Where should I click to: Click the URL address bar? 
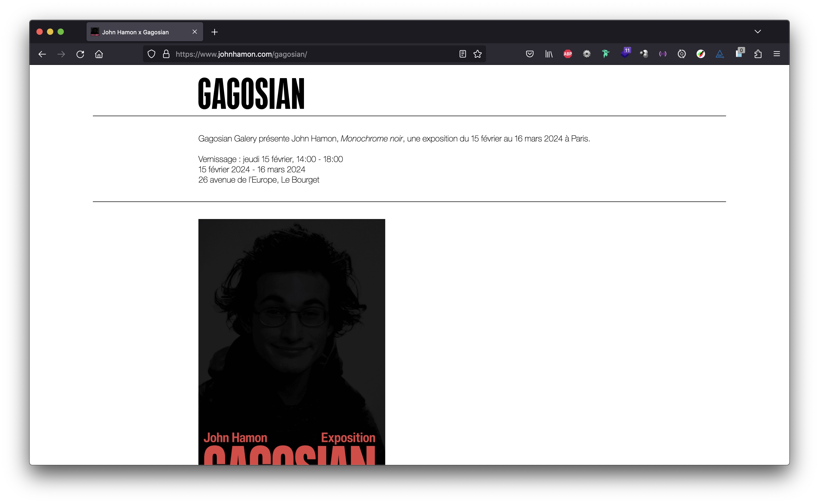tap(314, 54)
